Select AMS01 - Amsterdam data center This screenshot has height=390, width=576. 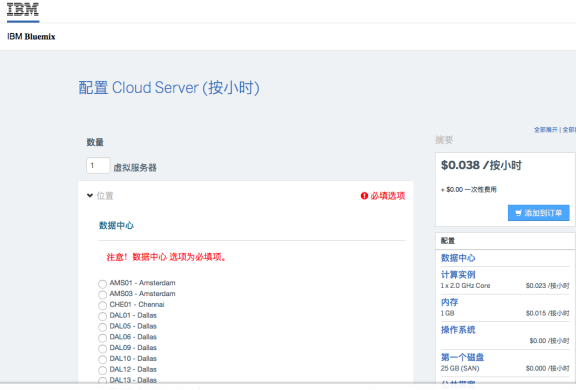[102, 284]
